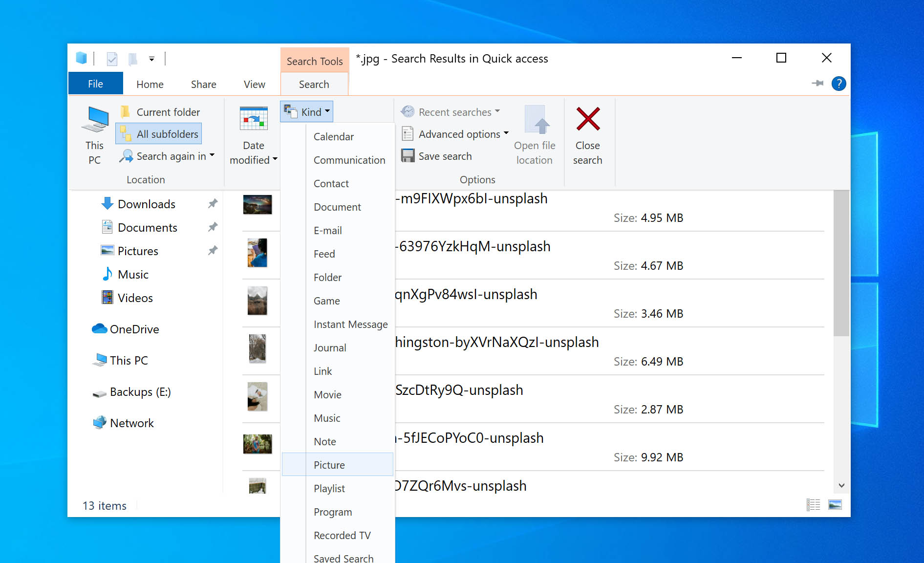Choose Music from the Kind menu
Screen dimensions: 924x563
(x=338, y=418)
